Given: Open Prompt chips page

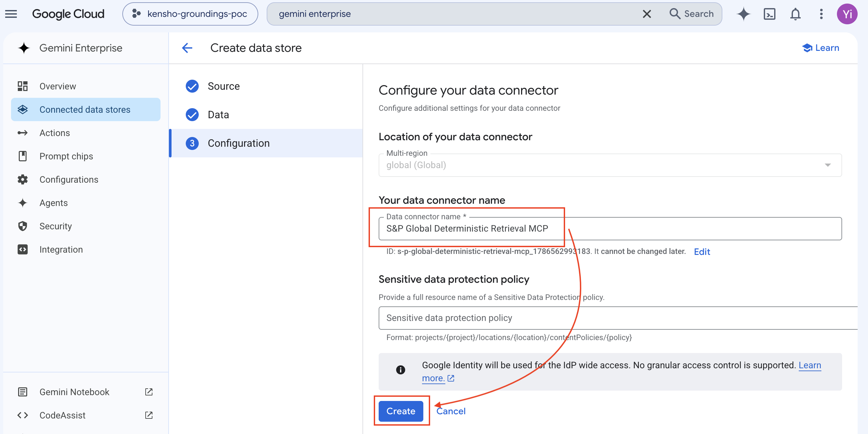Looking at the screenshot, I should (85, 156).
